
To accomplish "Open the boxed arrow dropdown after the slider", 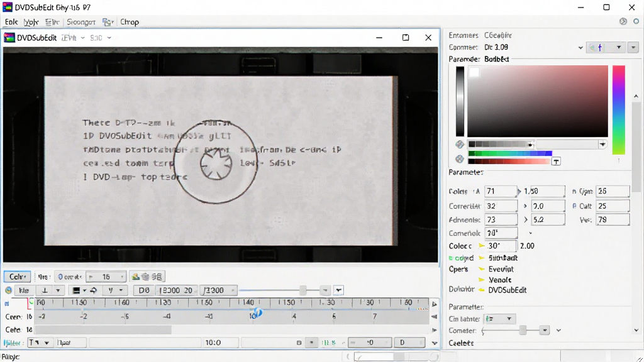I will click(338, 290).
